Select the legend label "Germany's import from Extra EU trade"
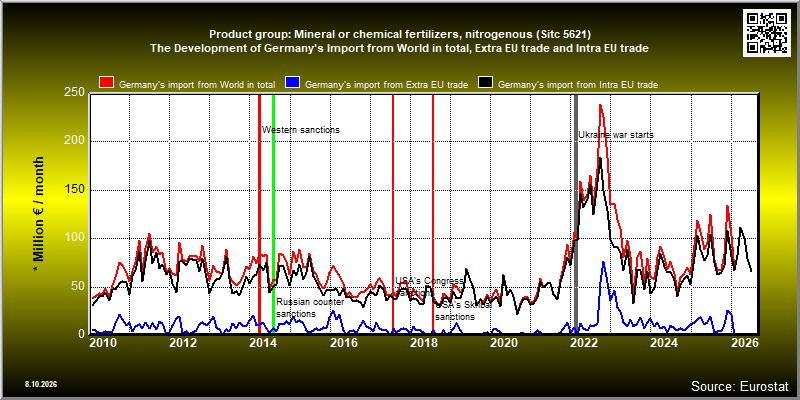 386,85
